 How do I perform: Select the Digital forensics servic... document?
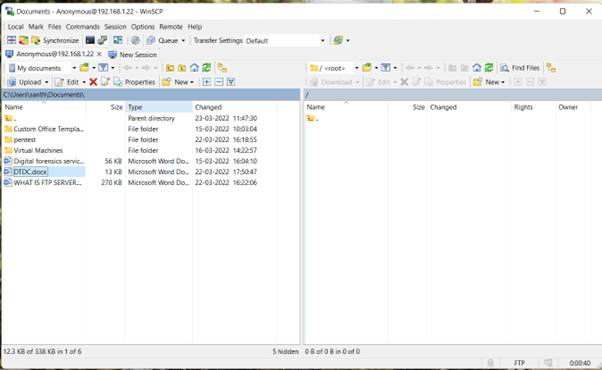pos(49,161)
